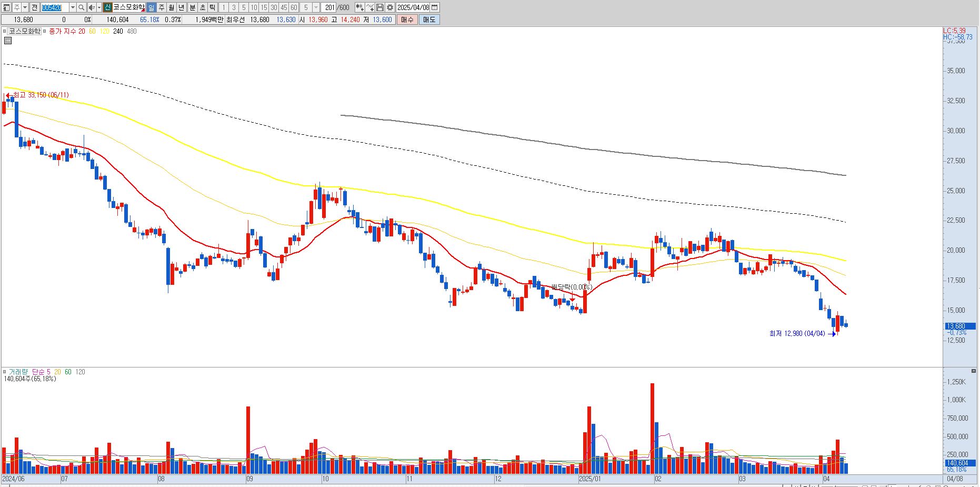Select the 주 tab at the toolbar's left end
980x487 pixels.
pos(16,7)
